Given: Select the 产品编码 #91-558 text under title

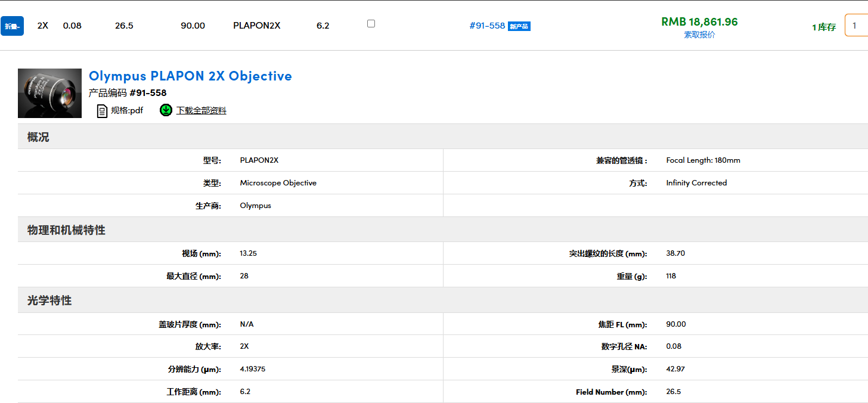Looking at the screenshot, I should (128, 93).
